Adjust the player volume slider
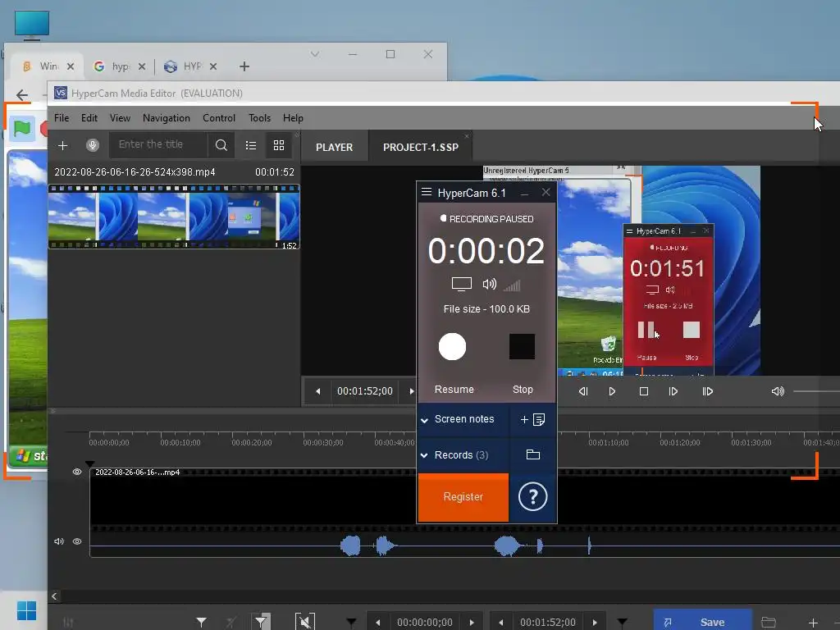This screenshot has height=630, width=840. 816,391
